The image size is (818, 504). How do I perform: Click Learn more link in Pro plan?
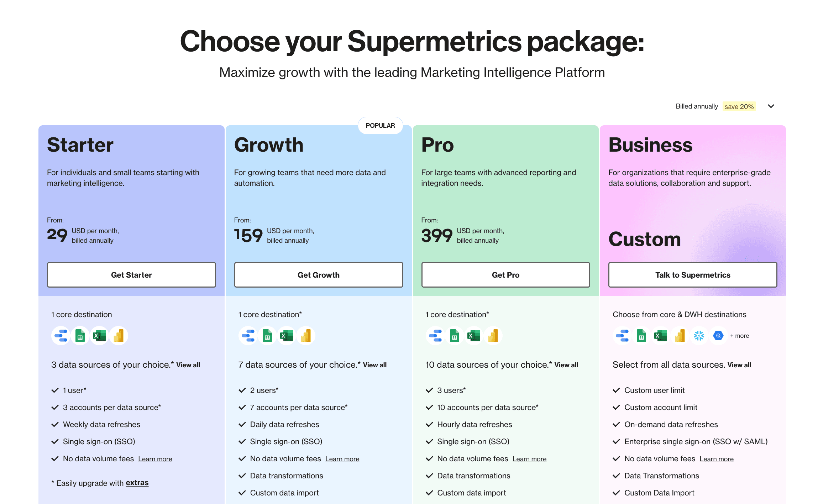click(529, 459)
